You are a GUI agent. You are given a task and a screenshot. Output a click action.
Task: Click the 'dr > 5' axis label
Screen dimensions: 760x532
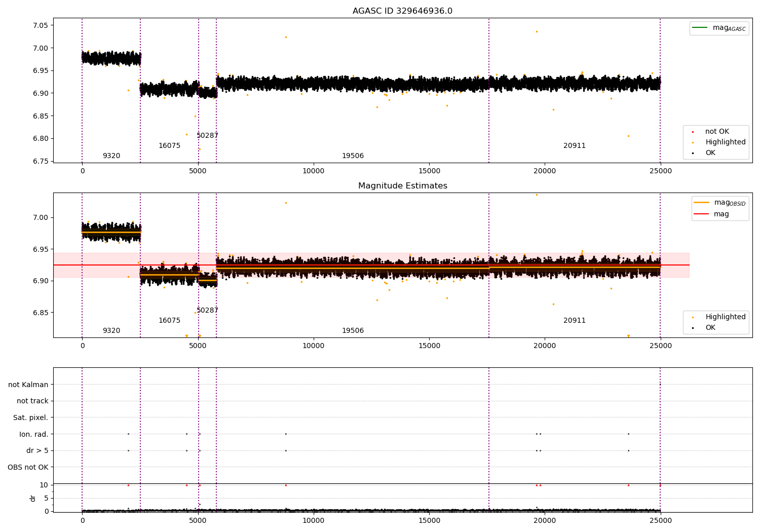coord(37,450)
